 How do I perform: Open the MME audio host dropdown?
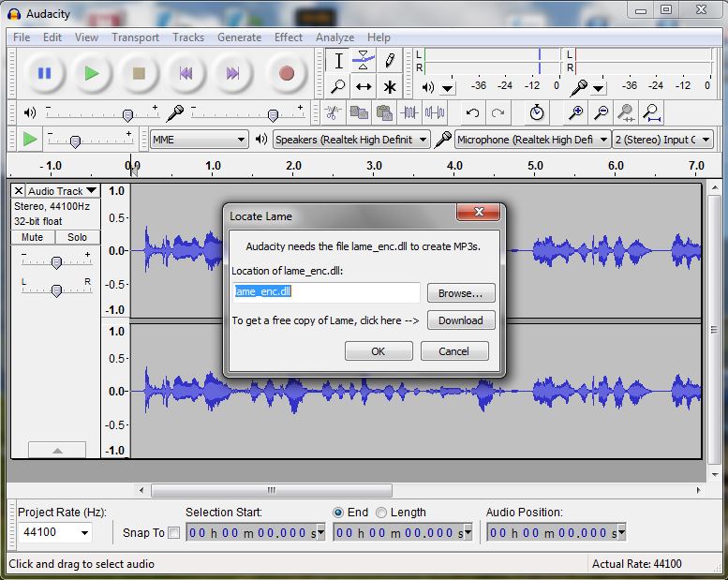199,140
